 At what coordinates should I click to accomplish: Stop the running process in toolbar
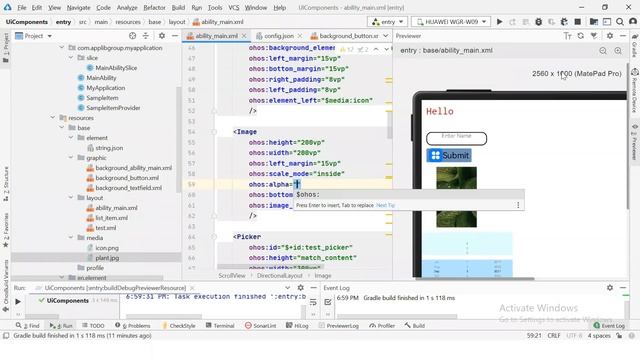pos(578,22)
